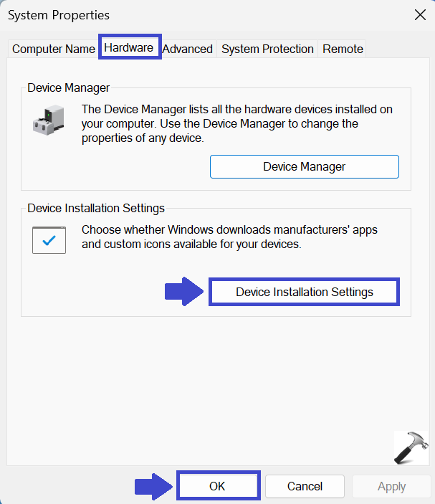This screenshot has width=435, height=504.
Task: Click blue arrow pointing at OK button
Action: pyautogui.click(x=153, y=486)
